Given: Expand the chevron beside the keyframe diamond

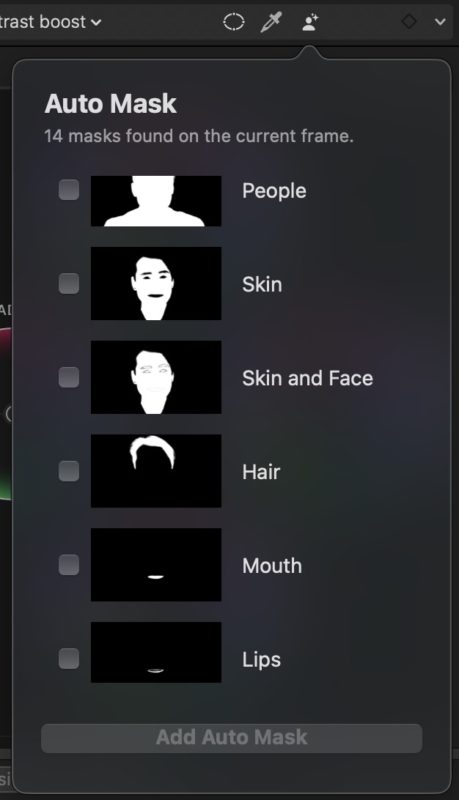Looking at the screenshot, I should pos(440,22).
